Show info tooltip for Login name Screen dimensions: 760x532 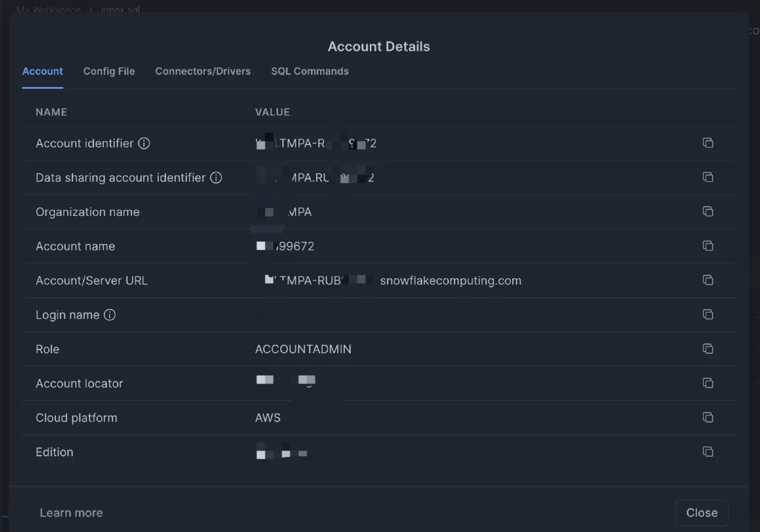(109, 315)
